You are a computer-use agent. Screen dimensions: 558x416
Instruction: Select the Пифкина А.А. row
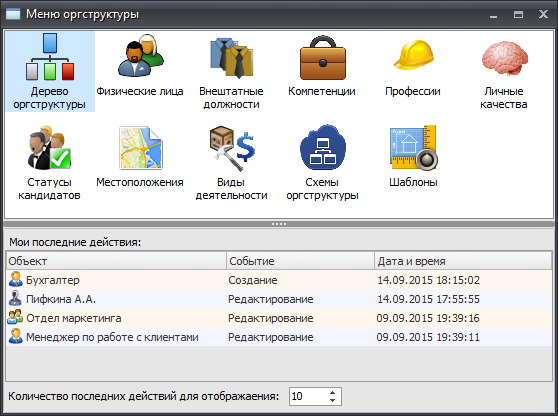pos(279,299)
